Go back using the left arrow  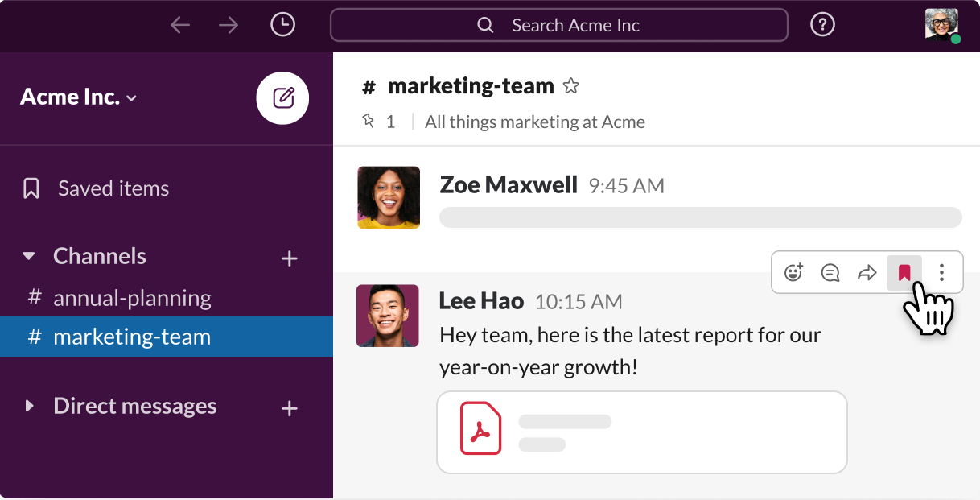click(x=180, y=25)
